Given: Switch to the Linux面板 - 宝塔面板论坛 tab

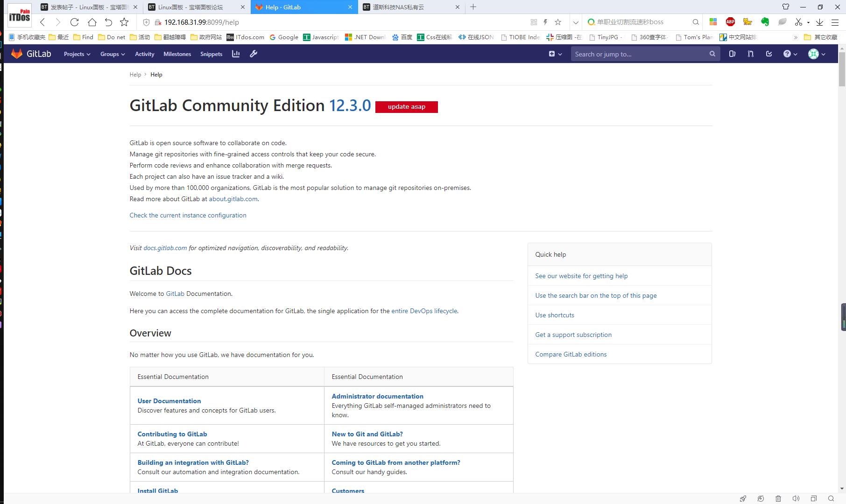Looking at the screenshot, I should [x=197, y=7].
